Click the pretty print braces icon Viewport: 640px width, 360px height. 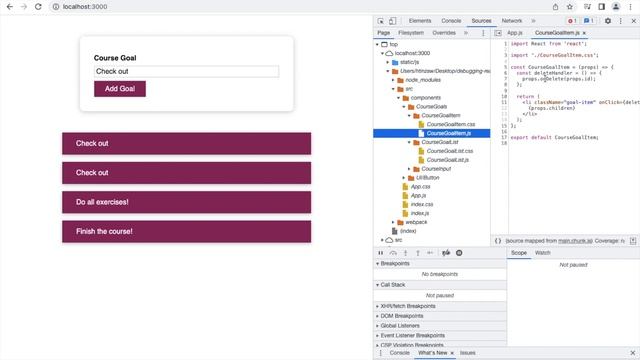pyautogui.click(x=498, y=241)
